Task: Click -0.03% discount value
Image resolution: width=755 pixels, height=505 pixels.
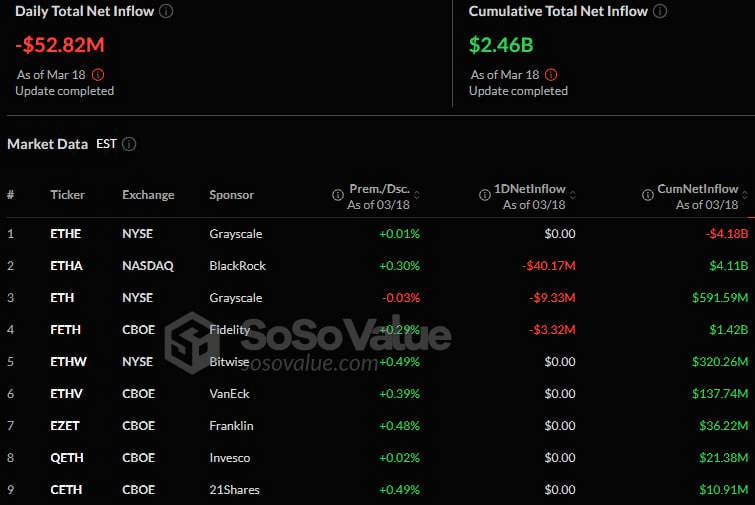Action: [x=401, y=298]
